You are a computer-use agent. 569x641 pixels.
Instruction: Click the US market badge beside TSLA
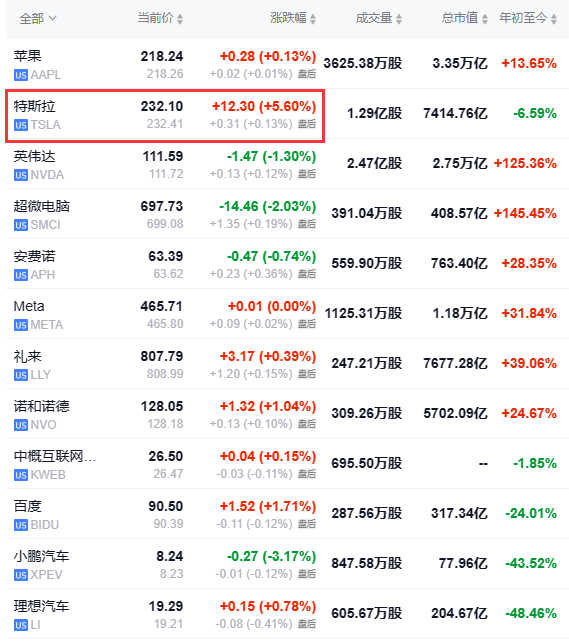[20, 125]
